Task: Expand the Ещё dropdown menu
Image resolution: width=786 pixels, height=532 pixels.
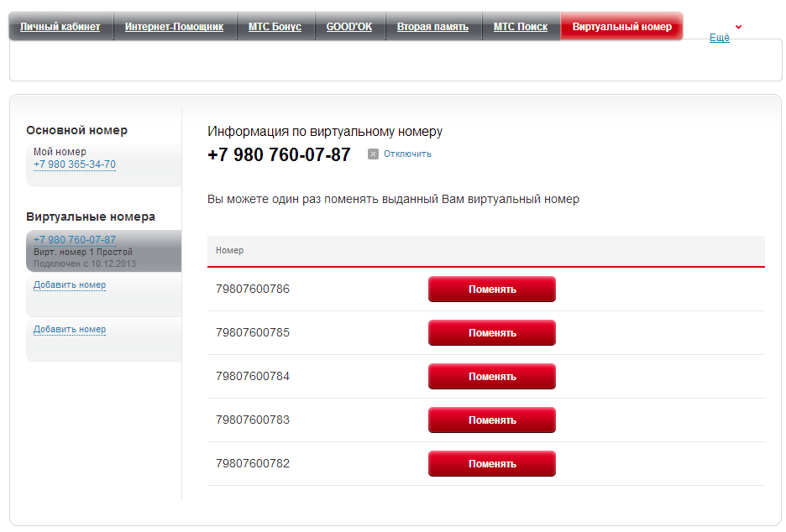Action: 719,38
